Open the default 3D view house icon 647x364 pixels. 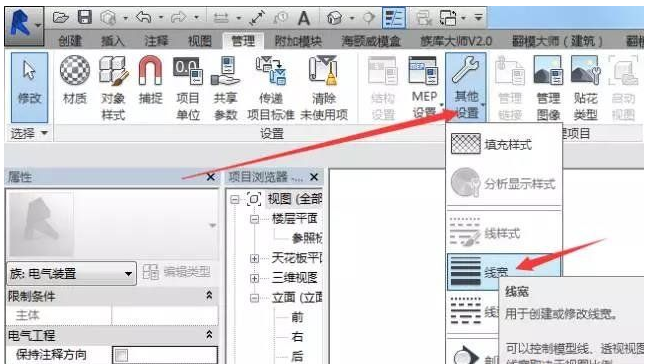[x=334, y=18]
